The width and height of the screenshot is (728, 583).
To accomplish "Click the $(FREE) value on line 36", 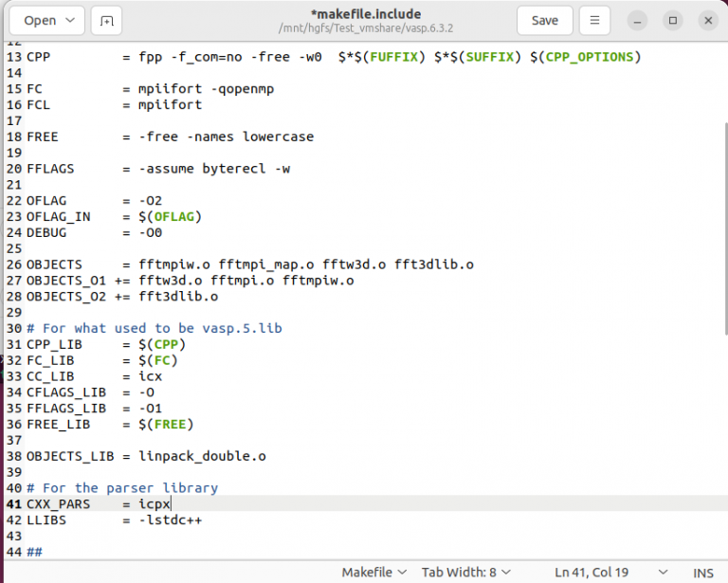I will 166,425.
